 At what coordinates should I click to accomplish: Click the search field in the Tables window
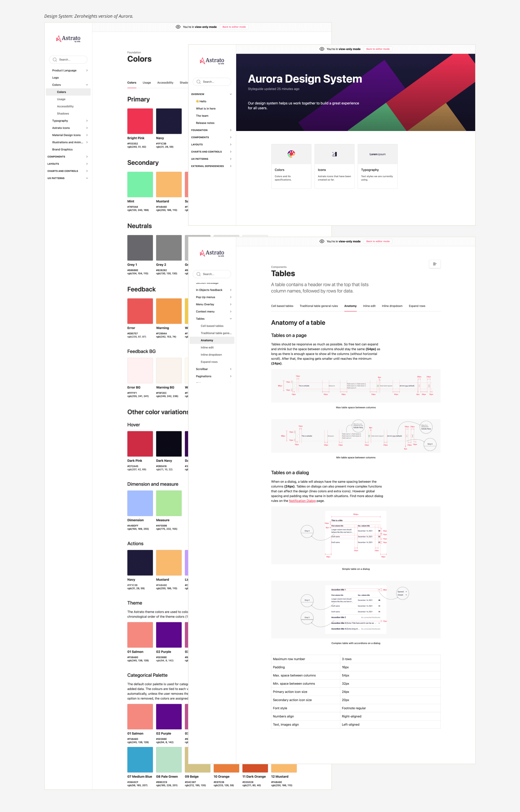tap(212, 274)
